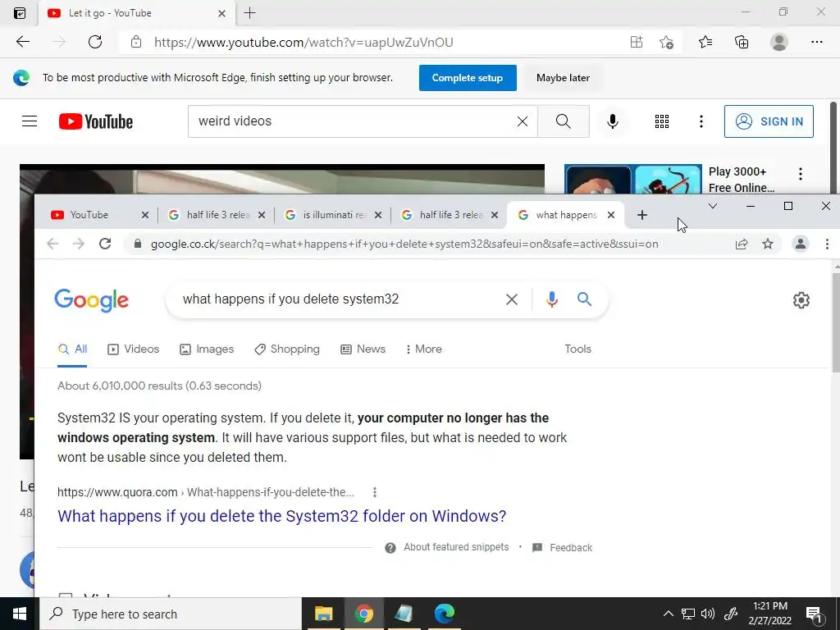This screenshot has width=840, height=630.
Task: Open Google search Tools
Action: pyautogui.click(x=577, y=349)
